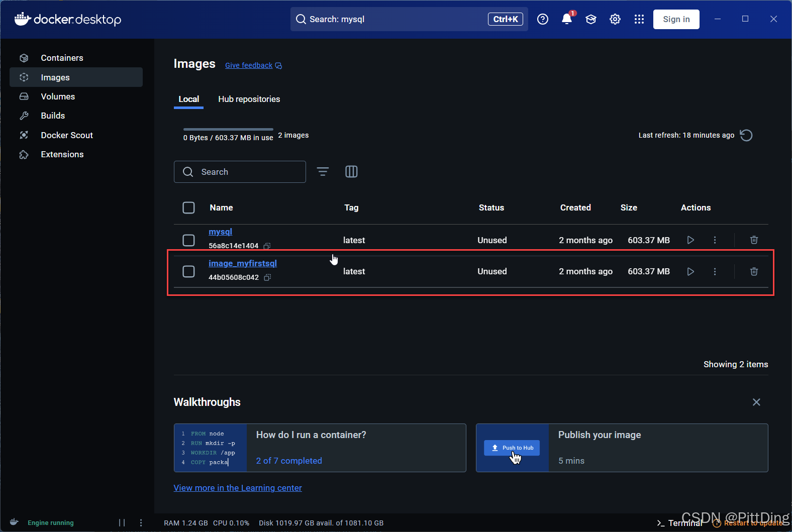Refresh the images list icon
Screen dimensions: 792x532
(x=746, y=135)
